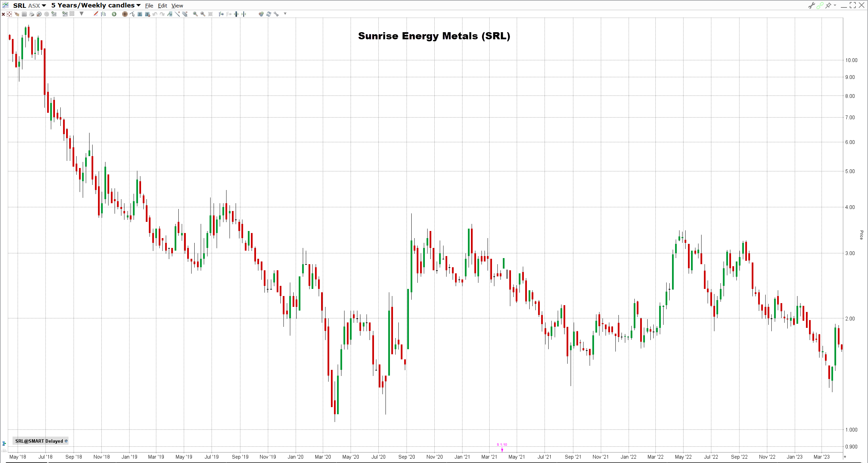Viewport: 868px width, 463px height.
Task: Open the File menu
Action: click(149, 5)
